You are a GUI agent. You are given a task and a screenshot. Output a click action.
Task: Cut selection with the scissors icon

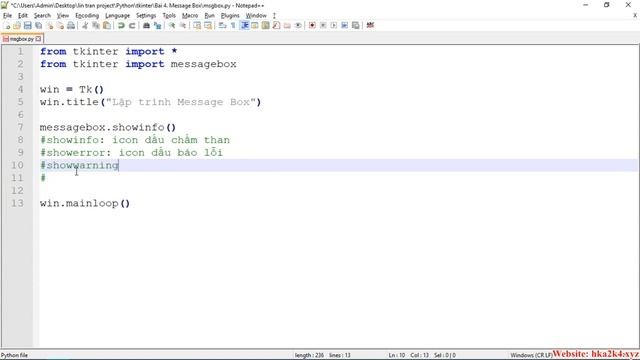(x=85, y=25)
